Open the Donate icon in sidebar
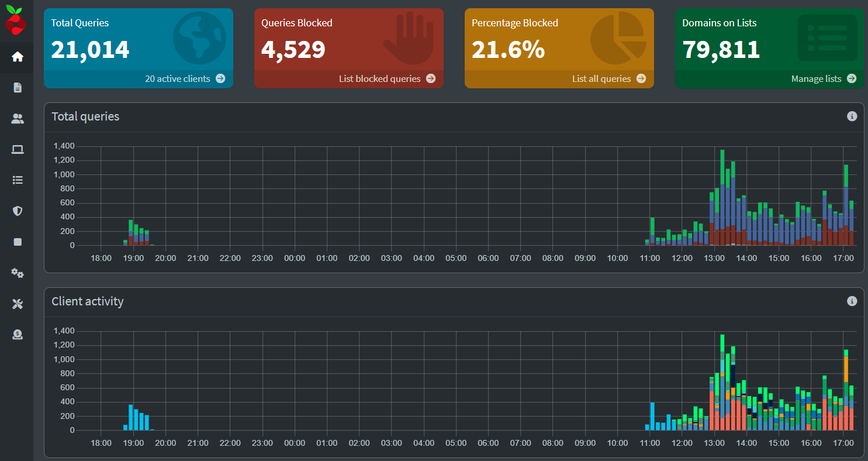Screen dimensions: 868x461 click(18, 334)
